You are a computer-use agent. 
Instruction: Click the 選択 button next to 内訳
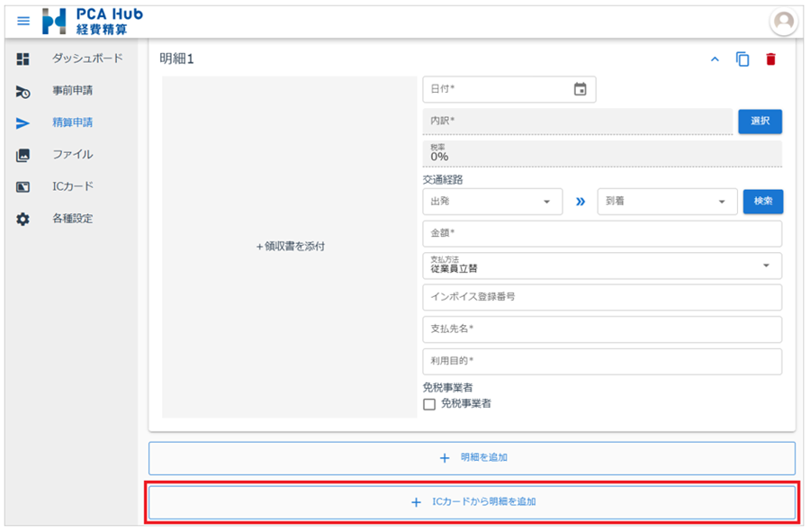click(x=760, y=122)
